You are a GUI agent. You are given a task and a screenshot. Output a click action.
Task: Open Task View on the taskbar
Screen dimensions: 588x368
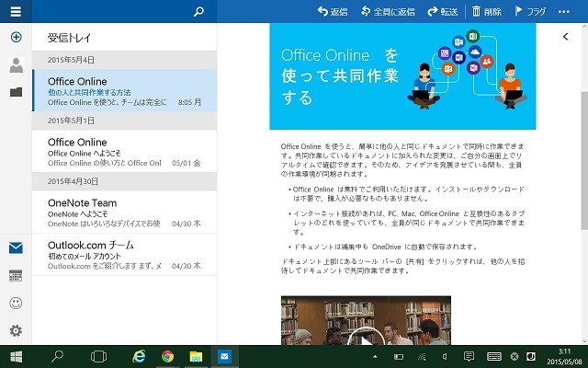[98, 356]
